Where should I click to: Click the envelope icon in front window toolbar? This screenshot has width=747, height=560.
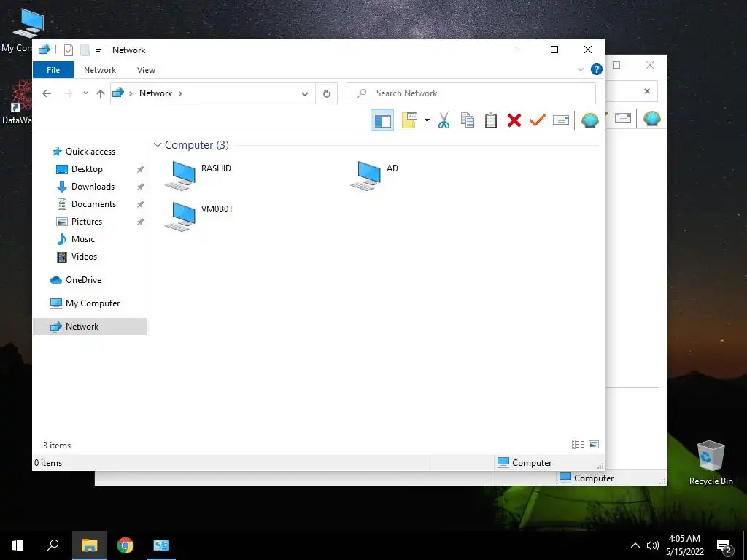pyautogui.click(x=561, y=120)
